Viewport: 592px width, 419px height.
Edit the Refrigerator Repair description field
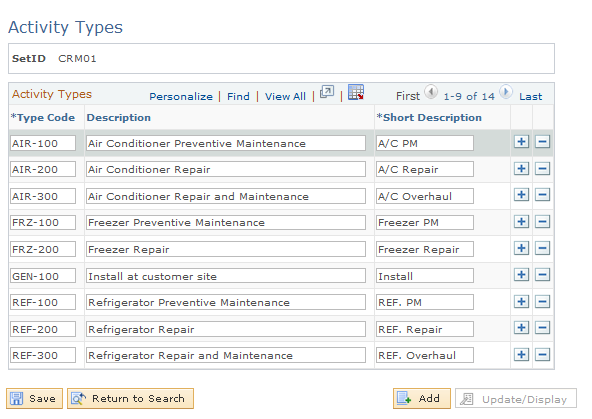(x=226, y=329)
